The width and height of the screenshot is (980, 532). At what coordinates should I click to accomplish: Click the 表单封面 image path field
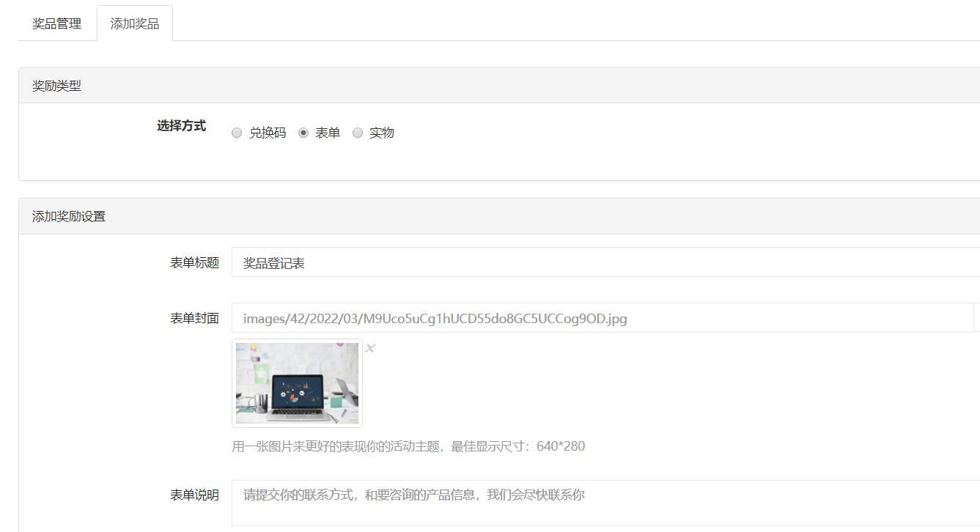point(603,318)
